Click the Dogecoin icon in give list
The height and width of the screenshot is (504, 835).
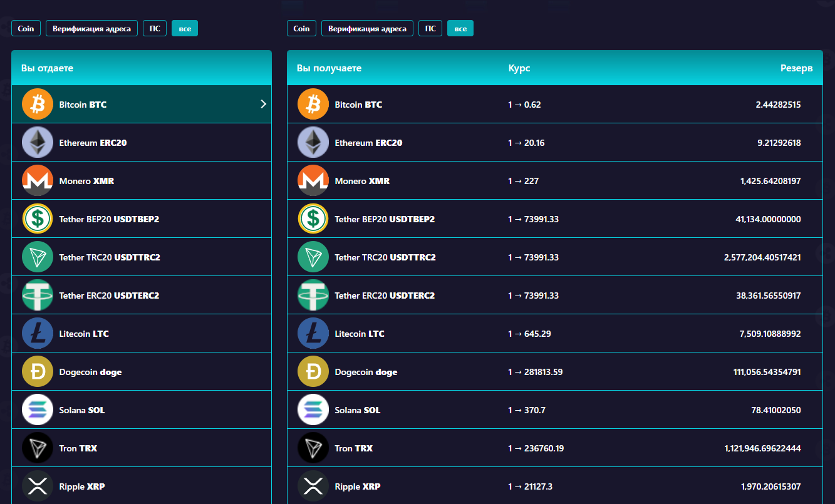pyautogui.click(x=38, y=372)
